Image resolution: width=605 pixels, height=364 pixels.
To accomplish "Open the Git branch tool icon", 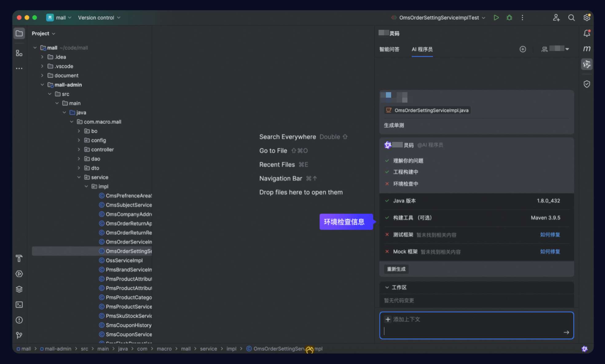I will [x=19, y=335].
